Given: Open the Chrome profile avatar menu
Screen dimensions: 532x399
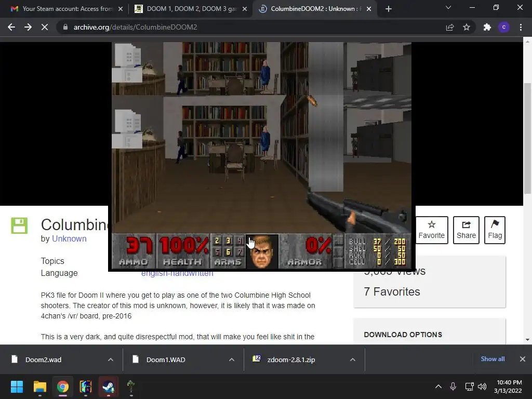Looking at the screenshot, I should pyautogui.click(x=504, y=27).
